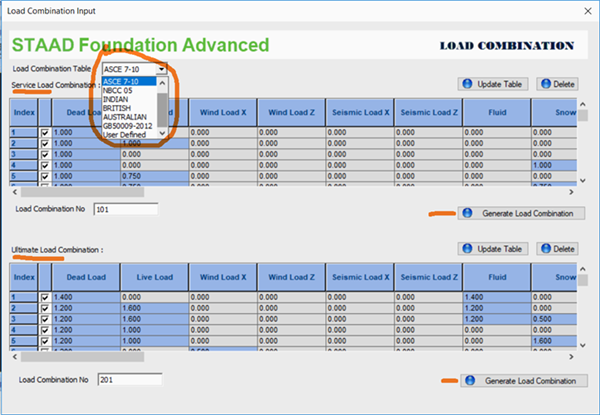The width and height of the screenshot is (600, 415).
Task: Click Snow 1.600 cell in ultimate row 5
Action: click(x=554, y=341)
